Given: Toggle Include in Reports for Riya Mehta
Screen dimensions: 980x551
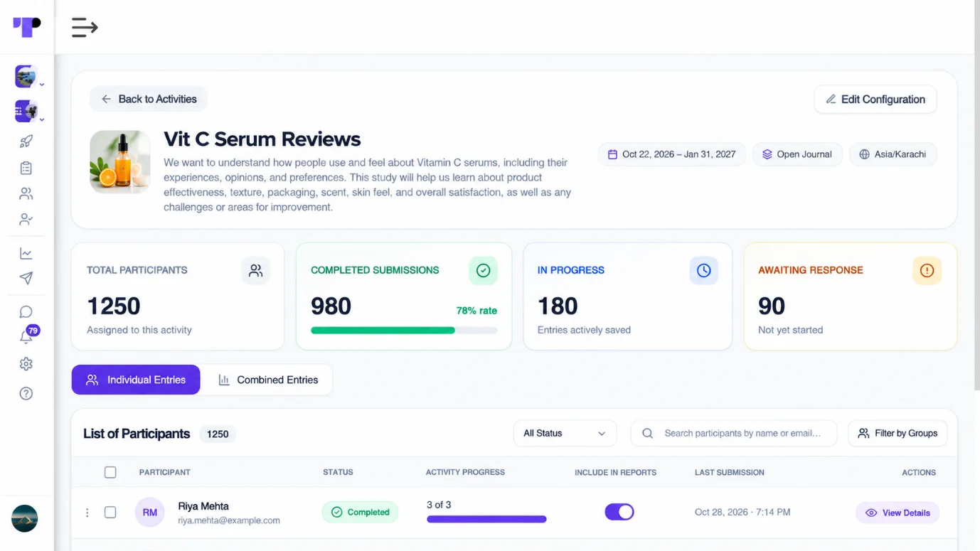Looking at the screenshot, I should (619, 512).
